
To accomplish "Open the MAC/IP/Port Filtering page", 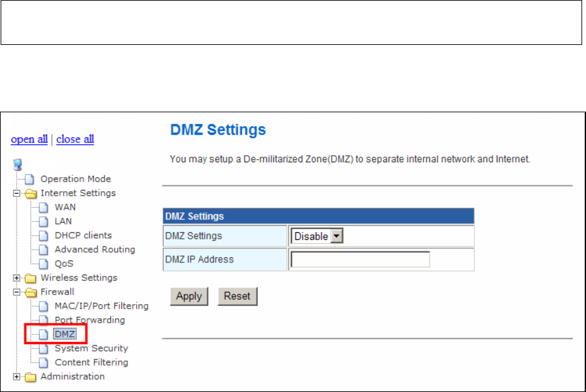I will point(101,306).
